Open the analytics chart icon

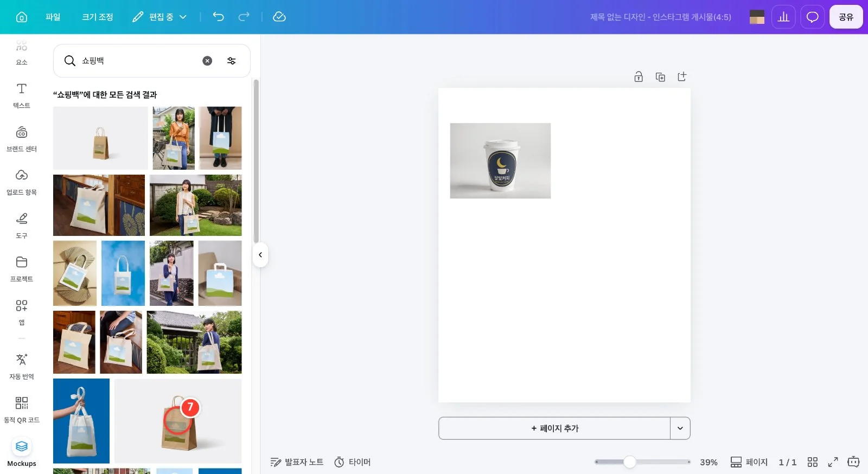point(783,17)
